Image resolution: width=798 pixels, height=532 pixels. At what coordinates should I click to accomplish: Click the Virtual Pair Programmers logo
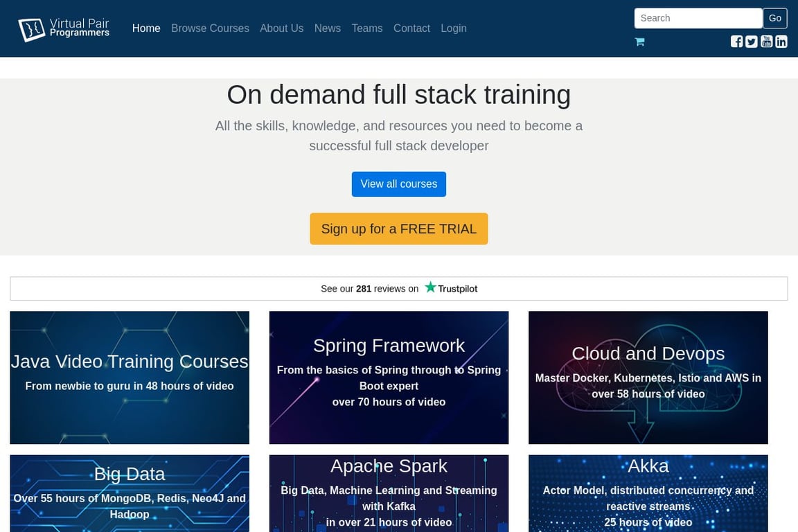point(63,28)
